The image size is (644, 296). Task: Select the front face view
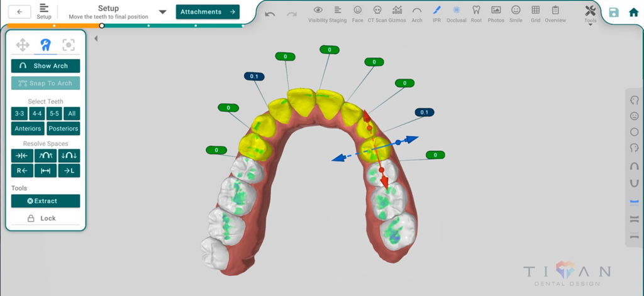tap(634, 116)
